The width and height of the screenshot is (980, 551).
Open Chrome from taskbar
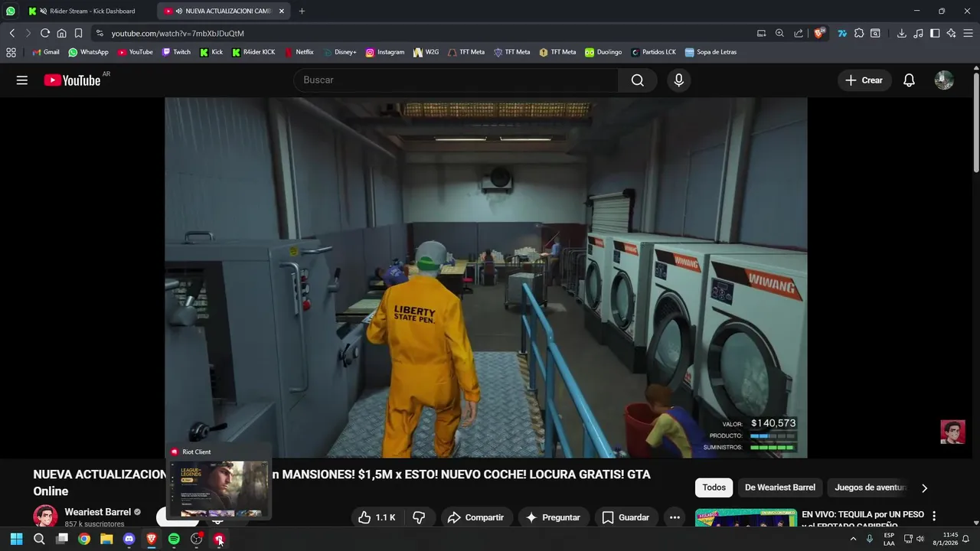[84, 540]
